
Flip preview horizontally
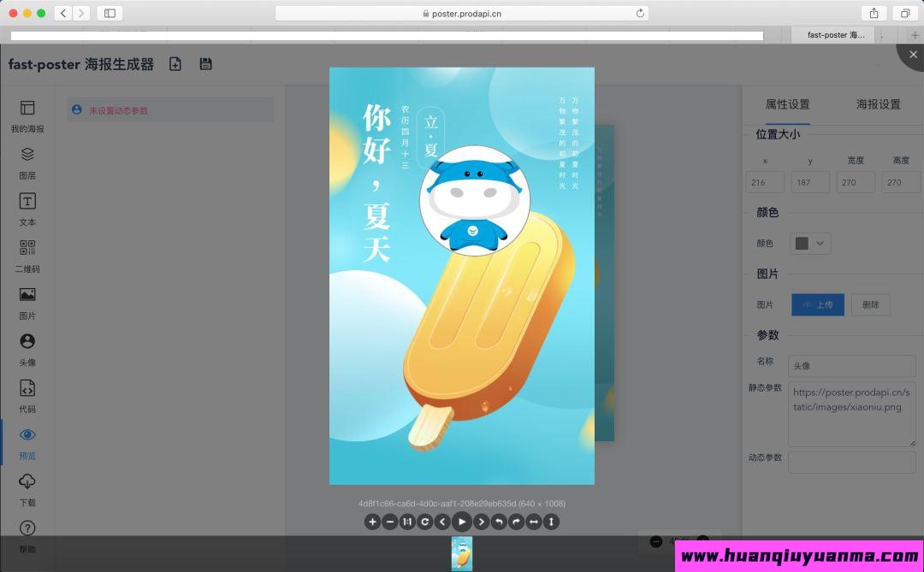click(x=534, y=522)
